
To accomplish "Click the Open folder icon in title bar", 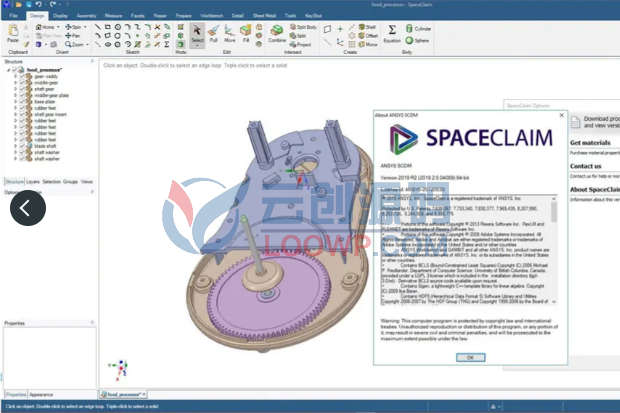I will coord(19,5).
